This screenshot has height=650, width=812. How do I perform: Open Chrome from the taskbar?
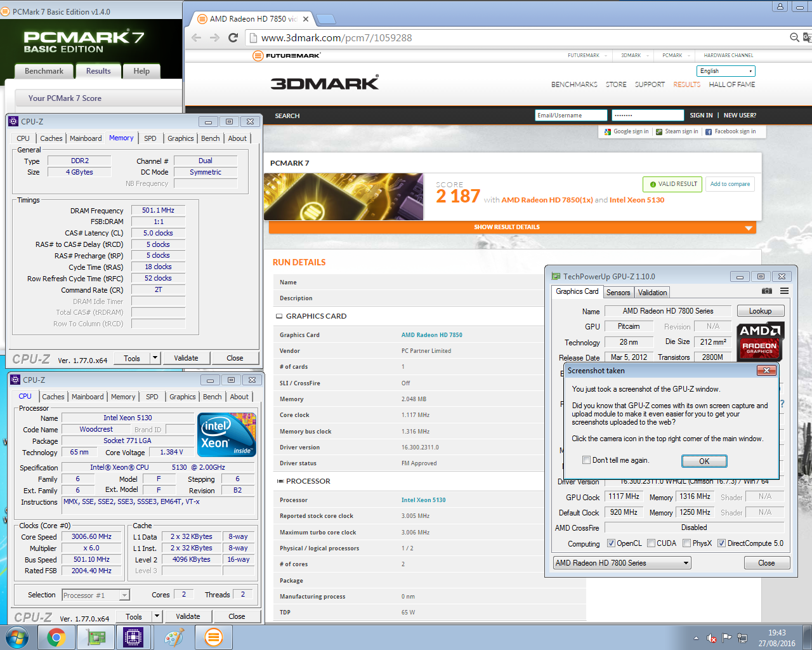tap(56, 637)
